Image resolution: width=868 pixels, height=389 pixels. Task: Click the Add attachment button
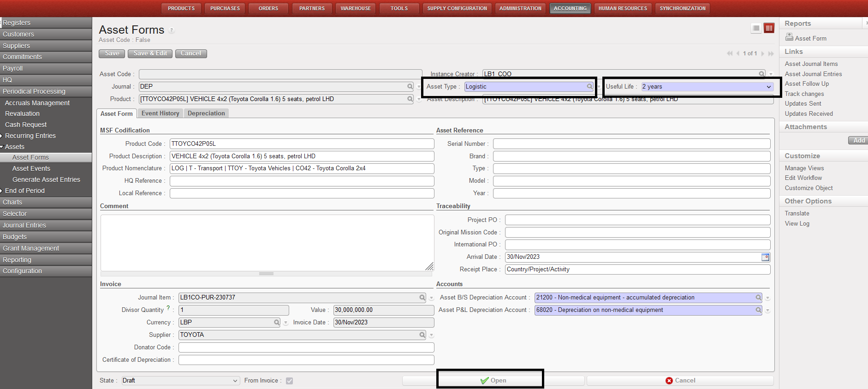pos(858,140)
